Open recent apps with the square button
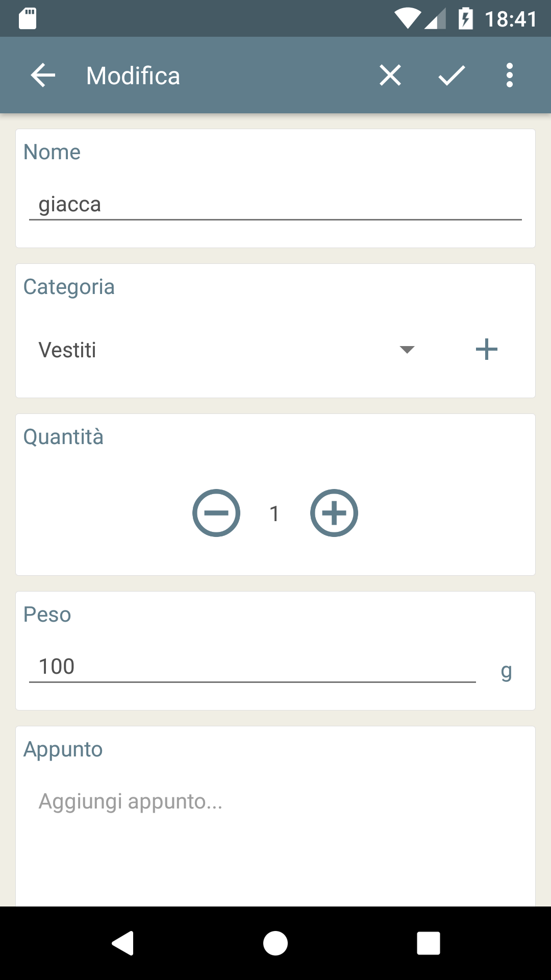This screenshot has height=980, width=551. click(x=428, y=943)
